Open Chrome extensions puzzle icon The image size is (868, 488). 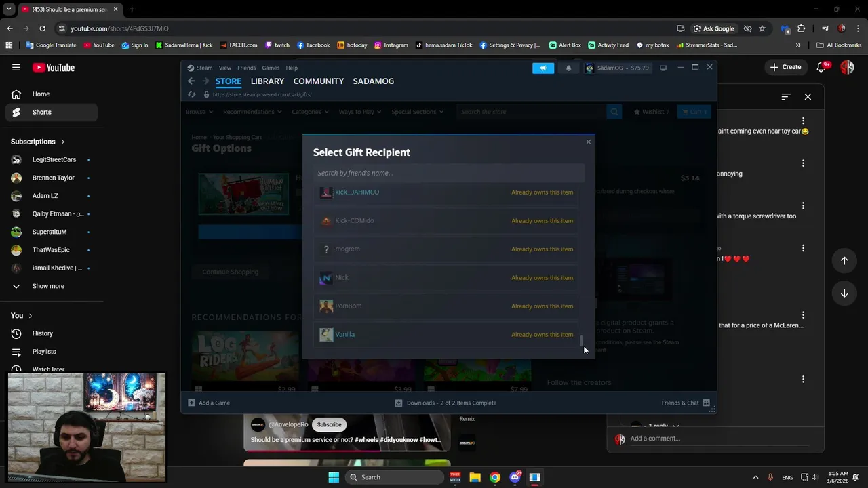(802, 28)
